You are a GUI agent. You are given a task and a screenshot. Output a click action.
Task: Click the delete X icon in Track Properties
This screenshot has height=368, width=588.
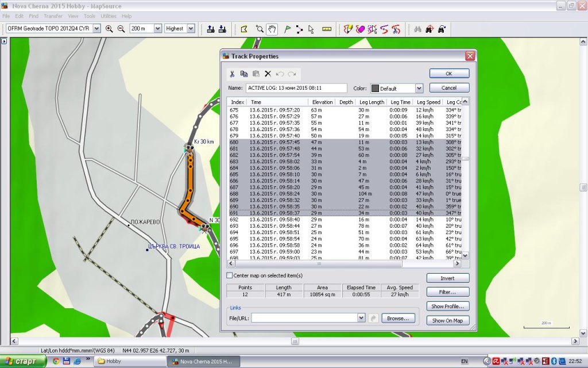pos(268,74)
